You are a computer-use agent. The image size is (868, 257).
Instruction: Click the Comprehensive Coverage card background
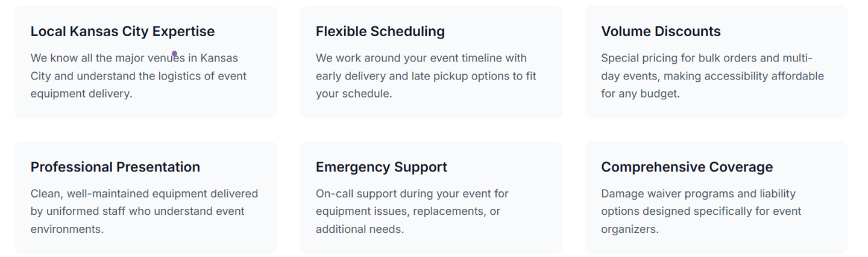point(716,197)
